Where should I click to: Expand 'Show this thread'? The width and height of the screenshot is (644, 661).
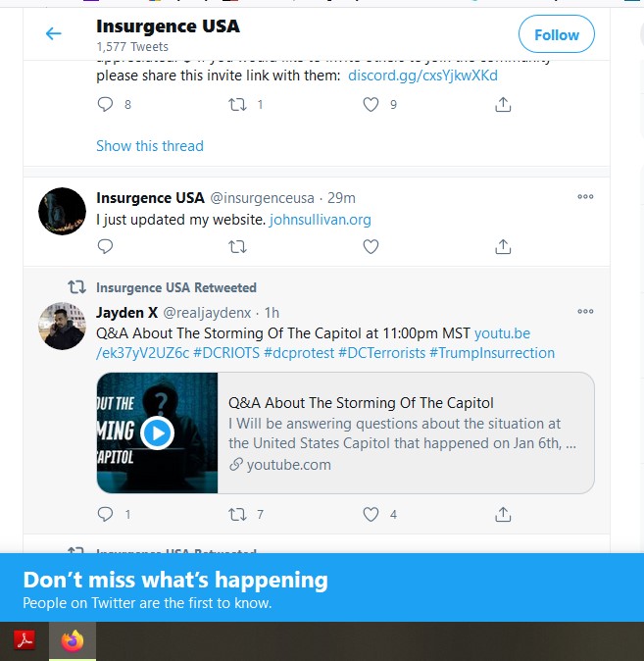tap(150, 146)
